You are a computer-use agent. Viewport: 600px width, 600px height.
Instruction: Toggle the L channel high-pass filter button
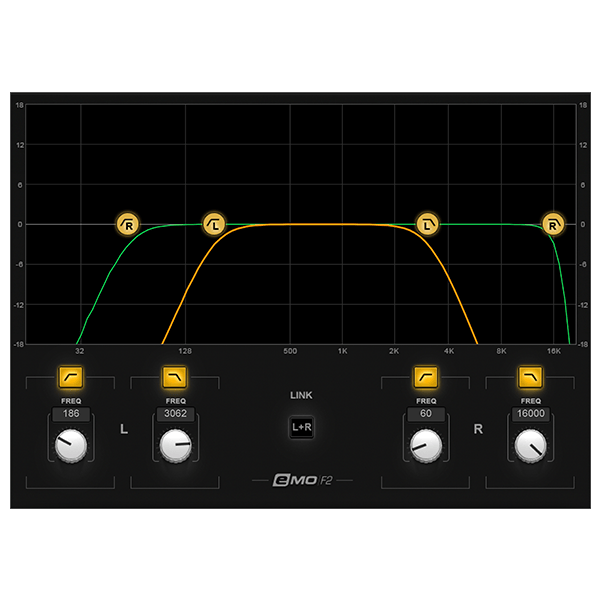click(x=71, y=377)
